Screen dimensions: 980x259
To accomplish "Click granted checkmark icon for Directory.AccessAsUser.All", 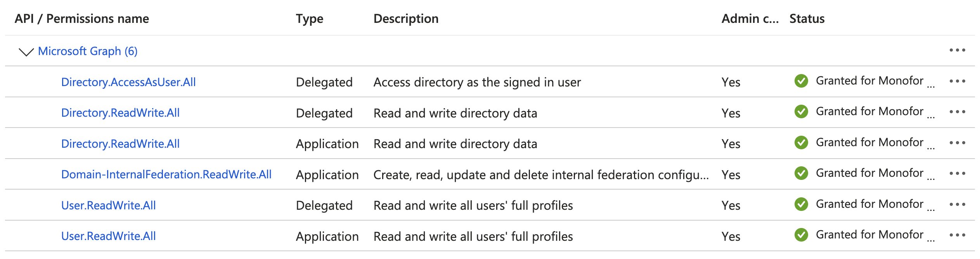I will (x=801, y=81).
